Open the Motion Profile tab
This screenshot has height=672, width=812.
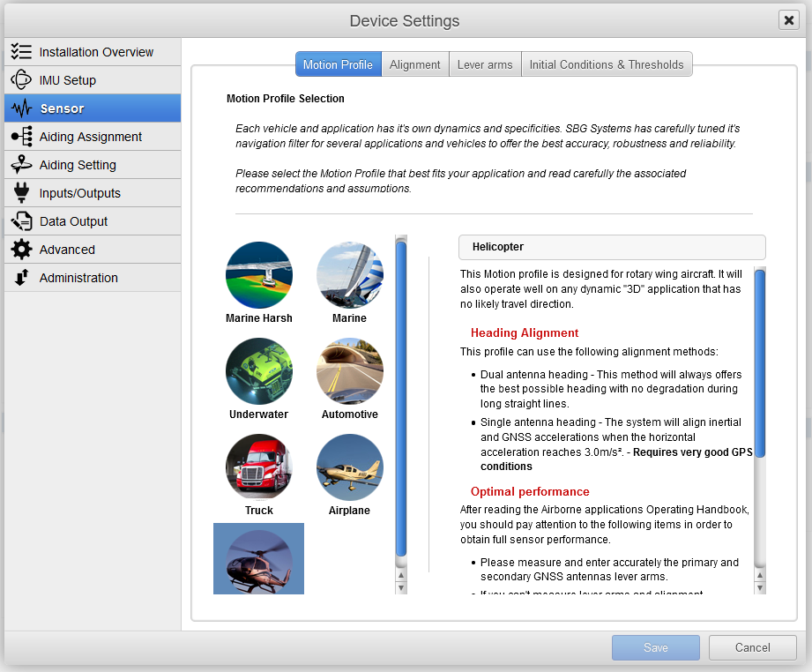(x=339, y=64)
